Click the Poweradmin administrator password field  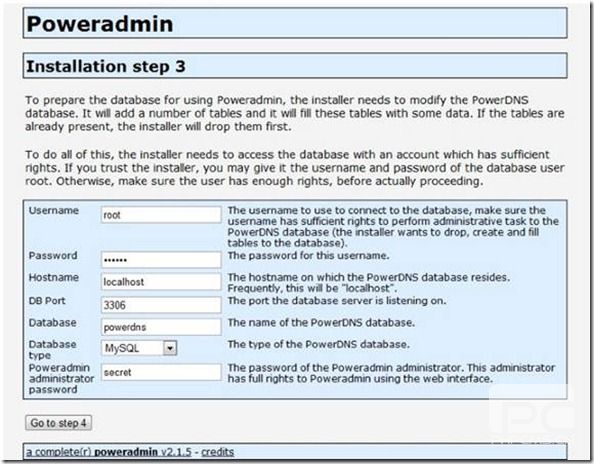(x=161, y=372)
